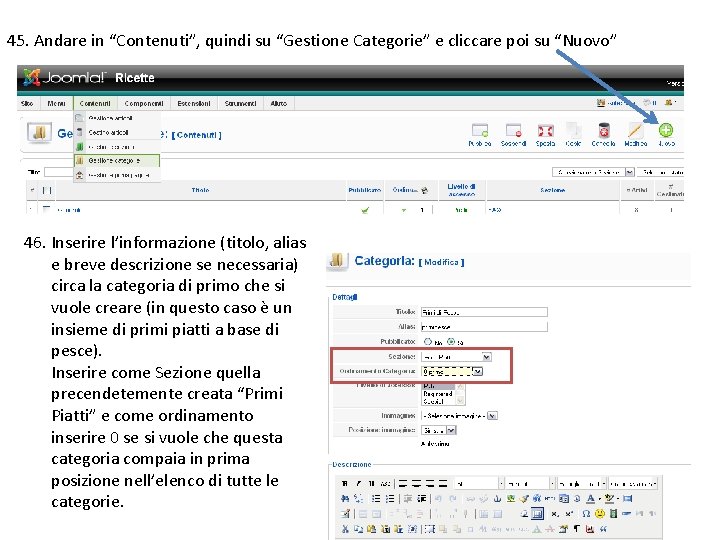Click the save-order icon beside Ordina header
The width and height of the screenshot is (720, 540).
point(424,190)
